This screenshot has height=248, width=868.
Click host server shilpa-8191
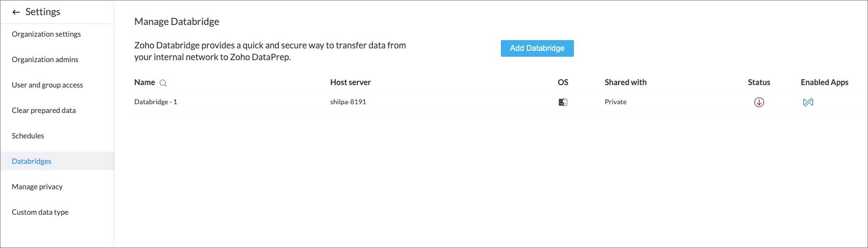[x=348, y=102]
